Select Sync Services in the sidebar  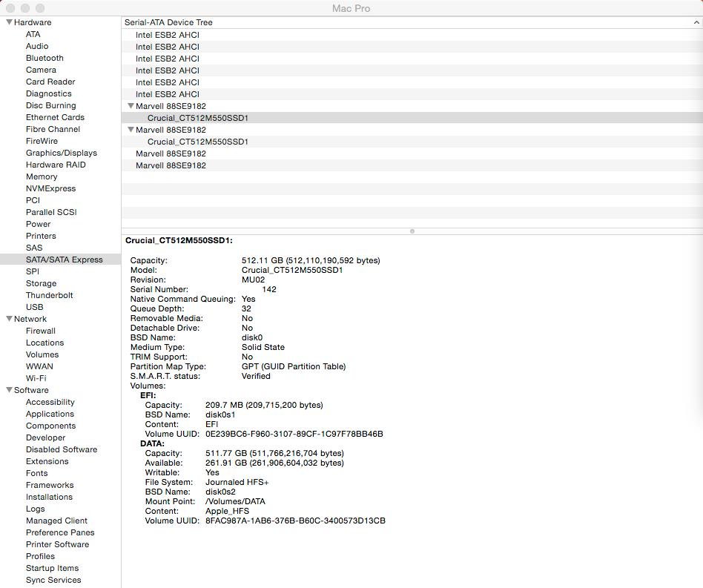click(53, 580)
